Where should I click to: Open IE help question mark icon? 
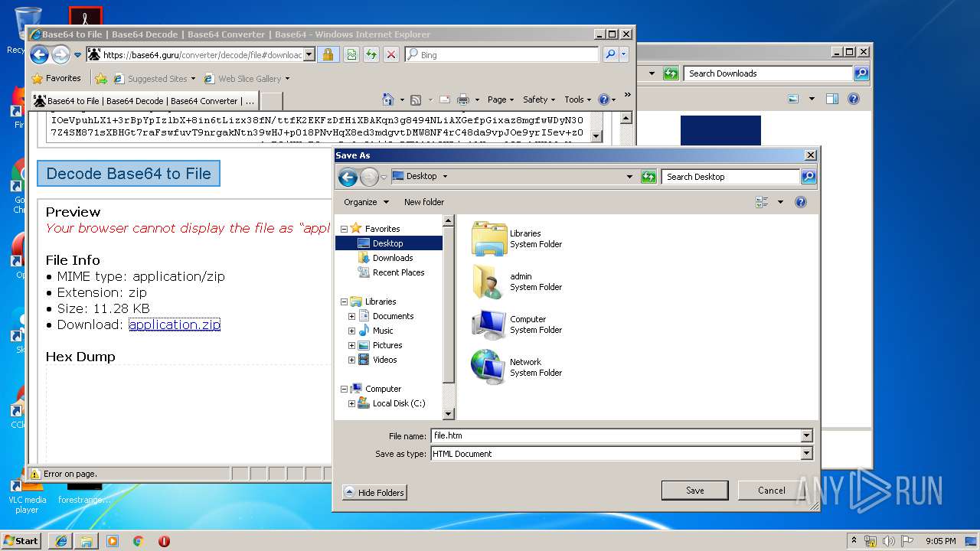[603, 99]
